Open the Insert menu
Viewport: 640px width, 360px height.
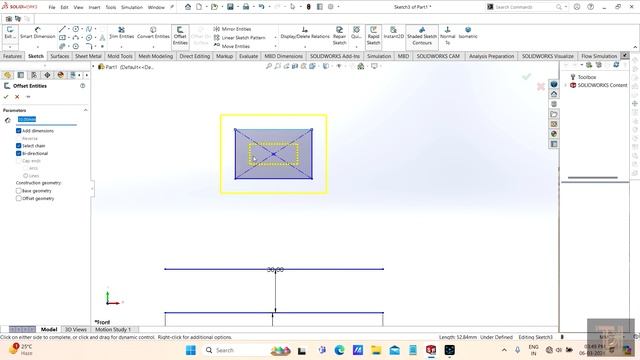94,7
